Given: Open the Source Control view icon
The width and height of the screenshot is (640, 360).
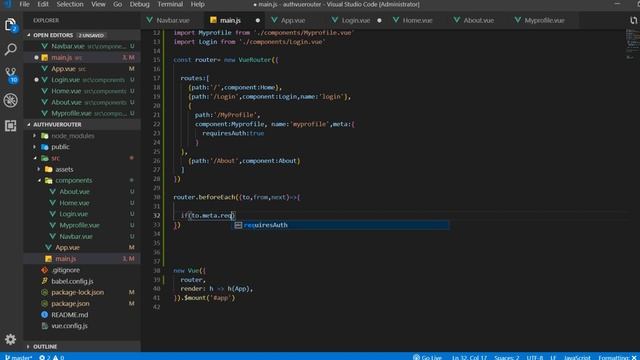Looking at the screenshot, I should [11, 75].
